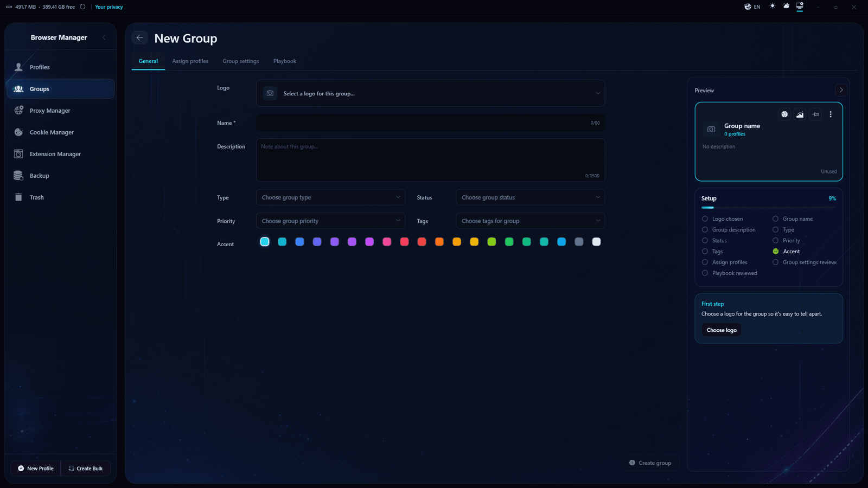Image resolution: width=868 pixels, height=488 pixels.
Task: Select the system monitor theme icon
Action: click(800, 6)
